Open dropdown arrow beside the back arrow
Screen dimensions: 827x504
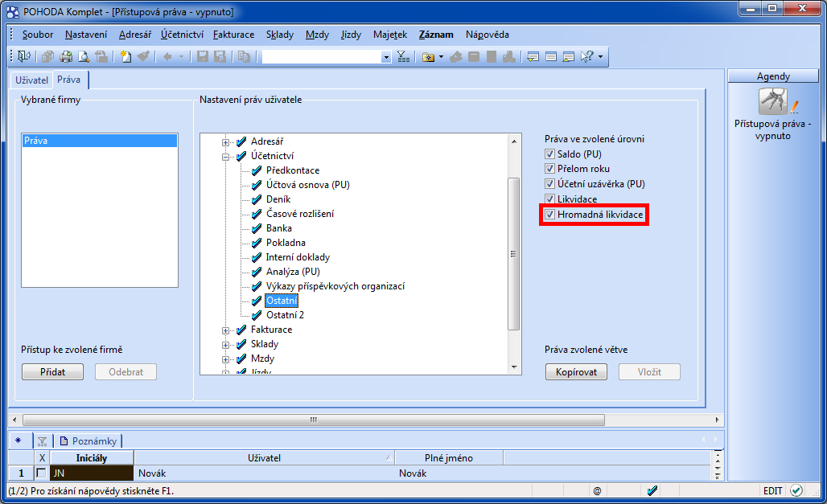point(182,56)
